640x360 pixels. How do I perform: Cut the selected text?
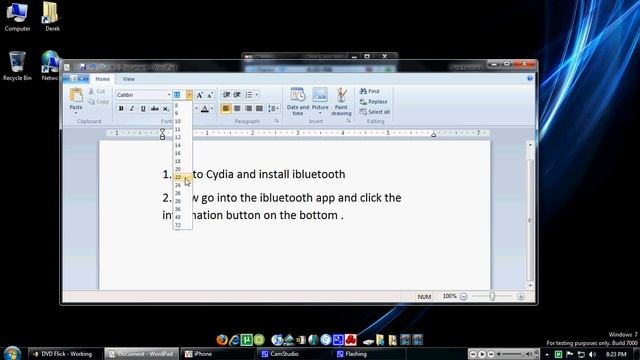click(x=97, y=91)
